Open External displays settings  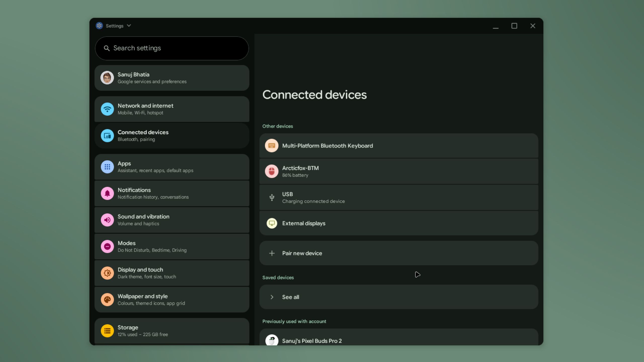coord(399,223)
